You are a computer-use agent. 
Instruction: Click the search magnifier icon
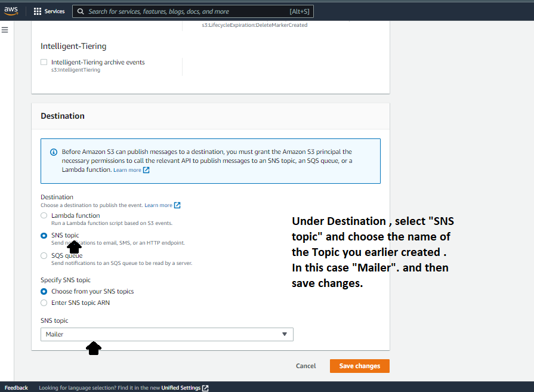click(x=81, y=11)
